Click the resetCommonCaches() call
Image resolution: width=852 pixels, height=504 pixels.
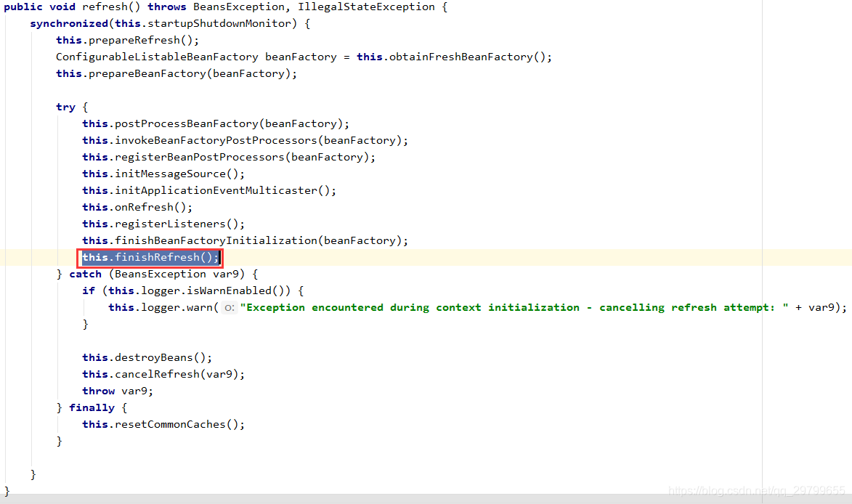pyautogui.click(x=163, y=425)
